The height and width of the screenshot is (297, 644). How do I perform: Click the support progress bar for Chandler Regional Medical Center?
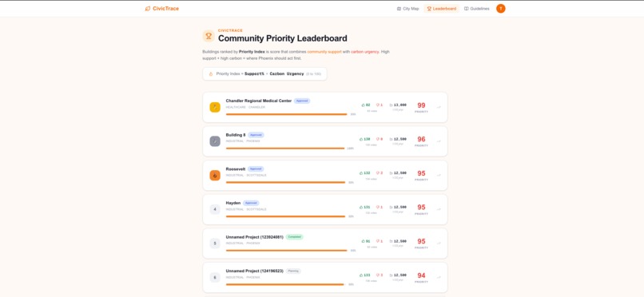point(286,114)
